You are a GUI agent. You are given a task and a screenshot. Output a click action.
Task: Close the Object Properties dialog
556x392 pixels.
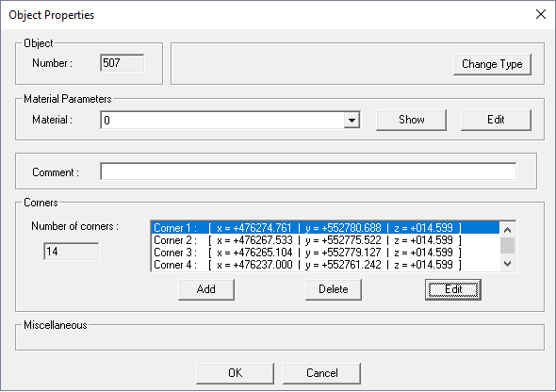point(540,14)
